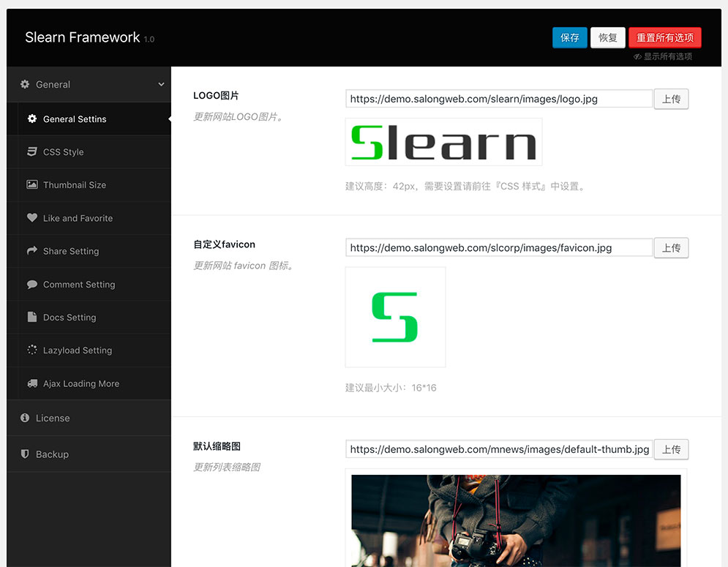Click the 恢复 restore button
This screenshot has width=728, height=567.
(x=608, y=37)
